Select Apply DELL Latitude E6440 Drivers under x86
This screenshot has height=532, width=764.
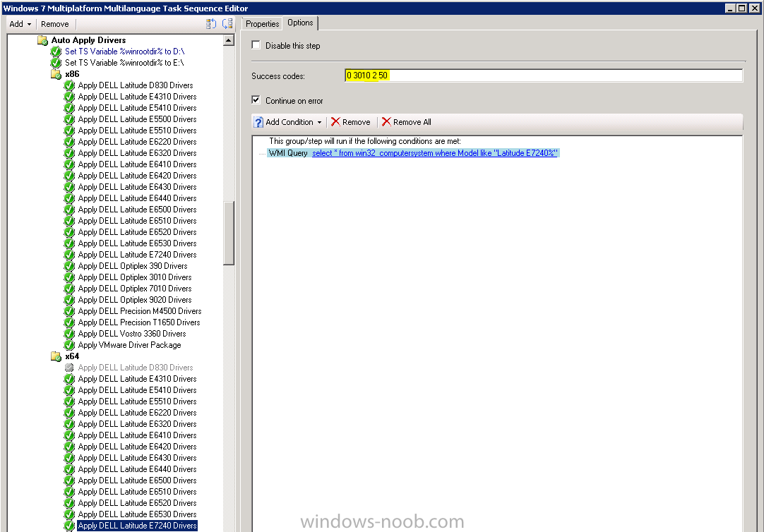coord(138,198)
